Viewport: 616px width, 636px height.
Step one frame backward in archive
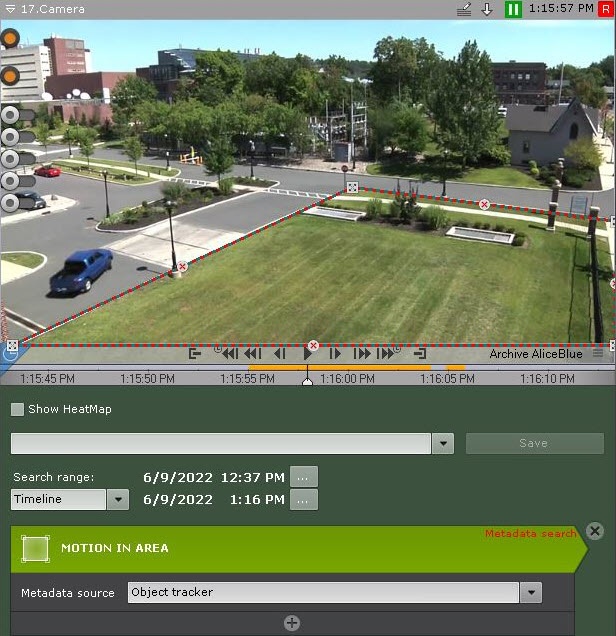pyautogui.click(x=281, y=353)
